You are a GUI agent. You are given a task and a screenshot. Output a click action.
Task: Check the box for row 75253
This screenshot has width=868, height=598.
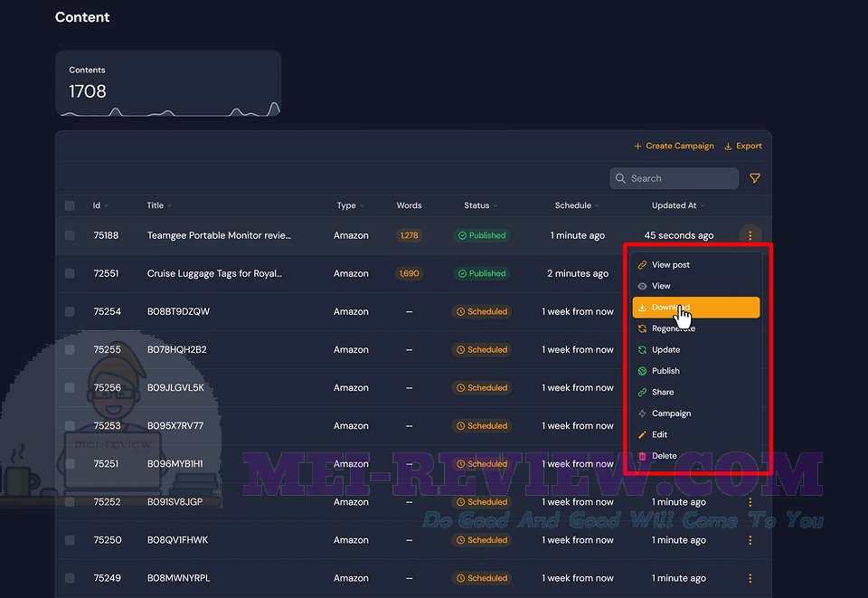(x=70, y=426)
